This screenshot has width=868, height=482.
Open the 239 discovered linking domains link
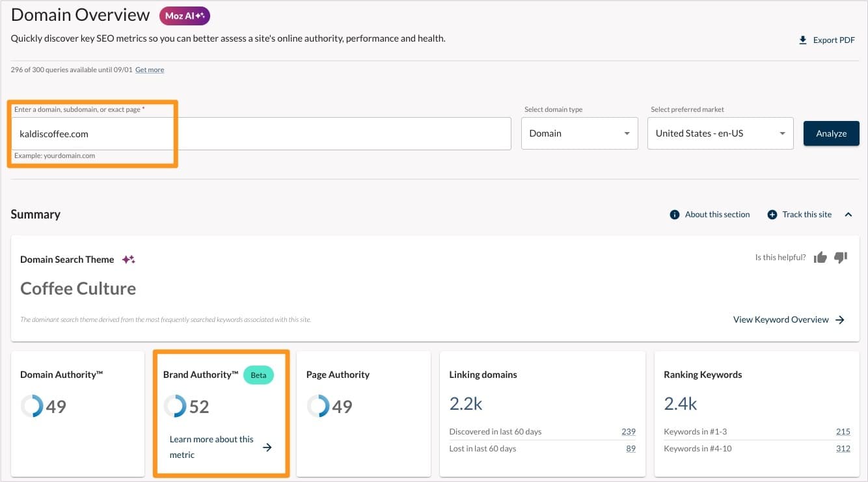[628, 431]
